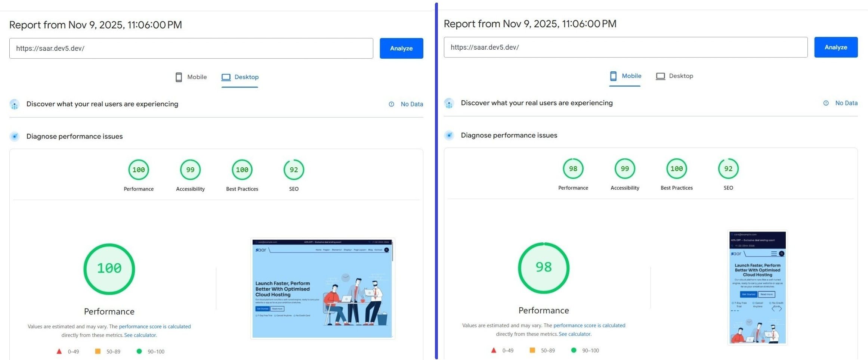Click the large 100 Performance gauge in the left report

[x=109, y=269]
